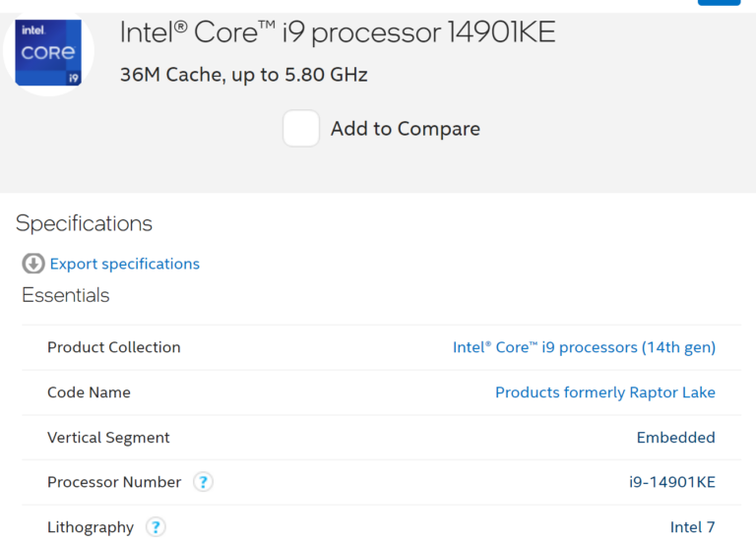Click the Intel Core i9 badge image
The height and width of the screenshot is (542, 756).
[48, 51]
